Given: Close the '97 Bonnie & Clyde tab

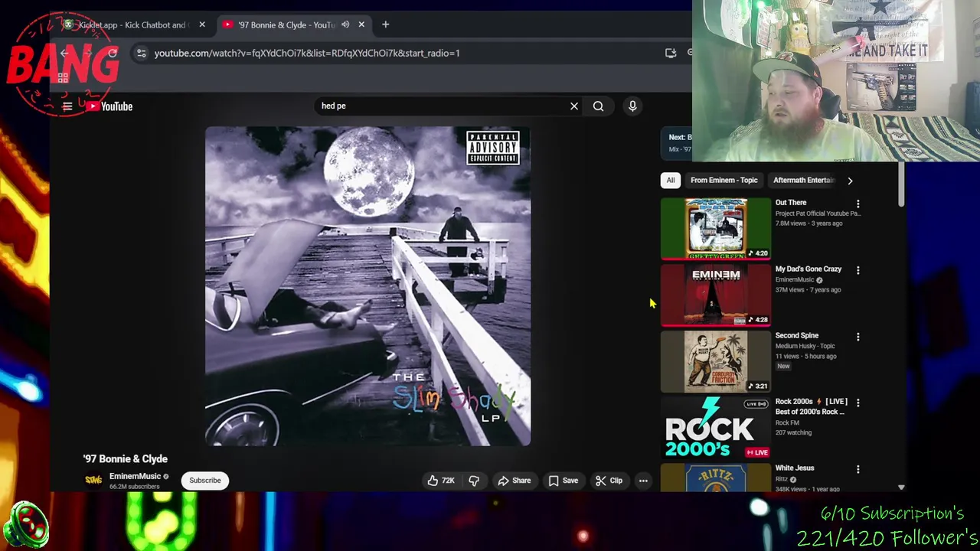Looking at the screenshot, I should click(x=361, y=24).
